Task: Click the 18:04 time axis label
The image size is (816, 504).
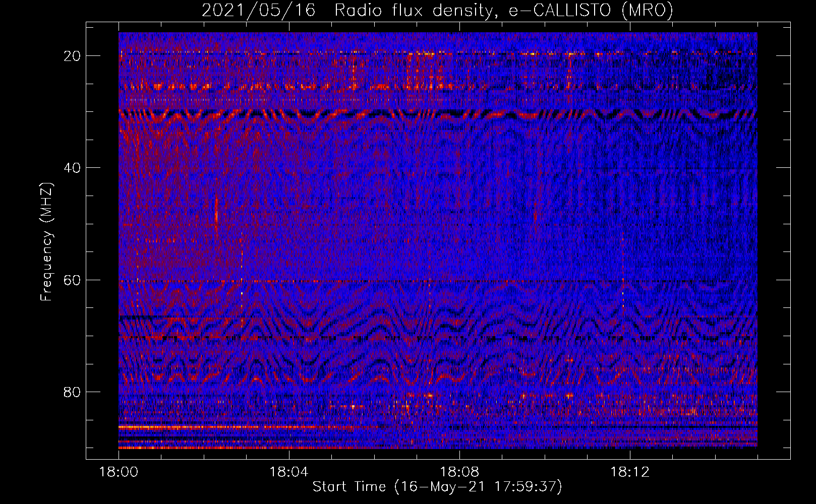Action: (289, 472)
